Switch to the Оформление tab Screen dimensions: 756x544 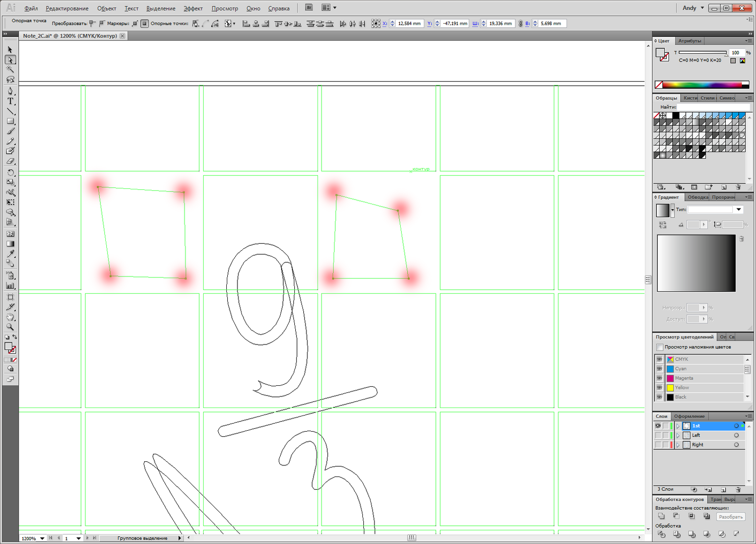[x=689, y=417]
